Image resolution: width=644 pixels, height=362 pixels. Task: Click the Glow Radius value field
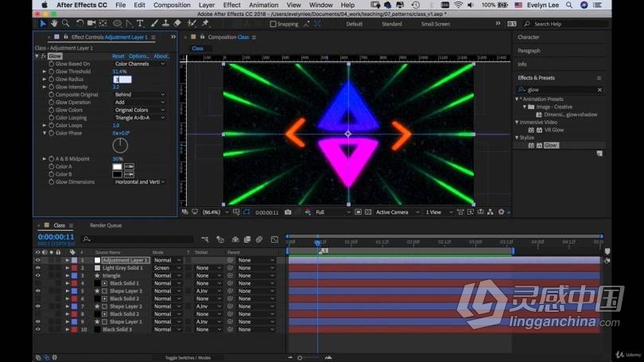pyautogui.click(x=121, y=80)
